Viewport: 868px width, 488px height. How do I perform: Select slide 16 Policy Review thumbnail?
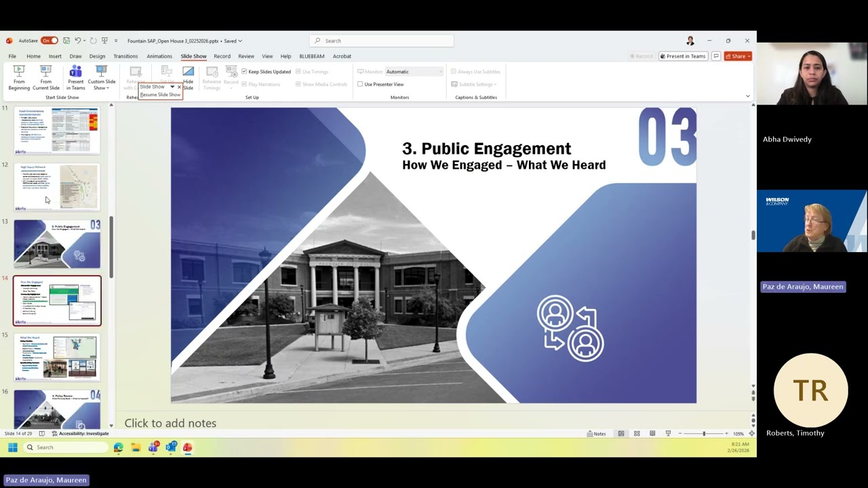(x=57, y=409)
